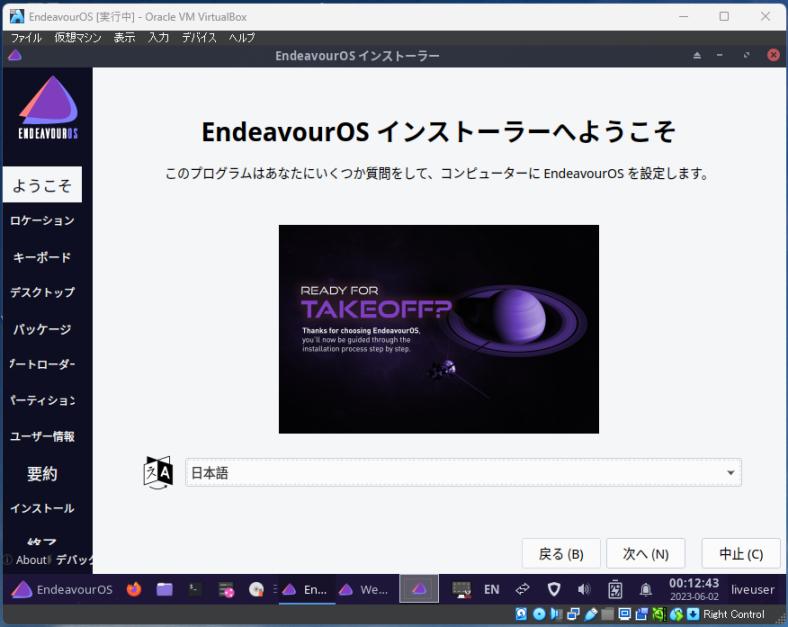Click the 中止 (C) cancel button
Image resolution: width=788 pixels, height=627 pixels.
(741, 554)
